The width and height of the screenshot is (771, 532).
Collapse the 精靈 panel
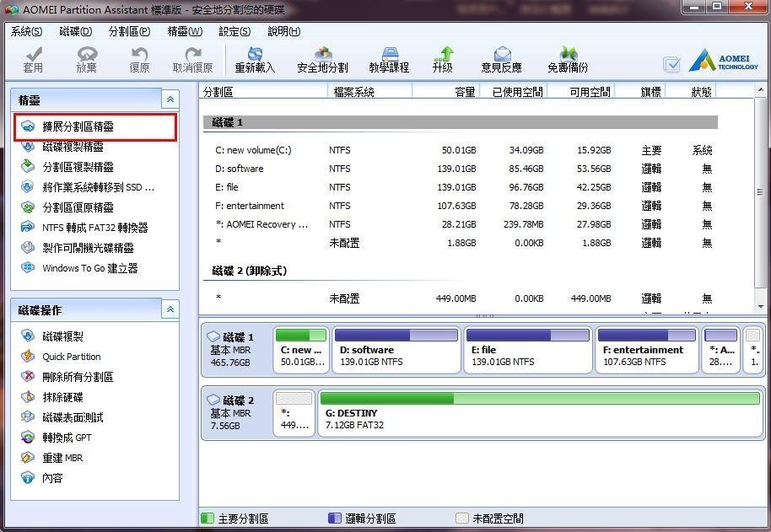(x=170, y=99)
